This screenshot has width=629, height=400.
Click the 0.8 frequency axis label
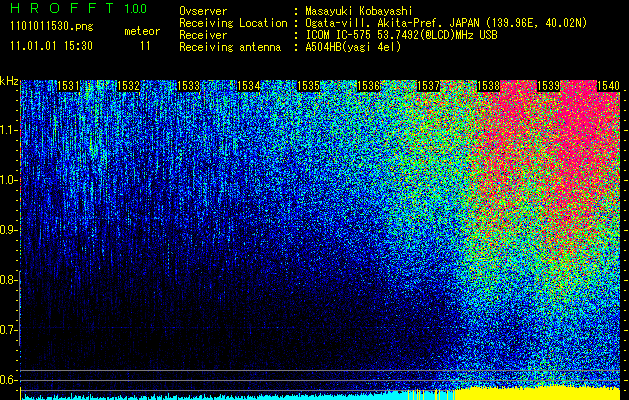click(x=8, y=280)
